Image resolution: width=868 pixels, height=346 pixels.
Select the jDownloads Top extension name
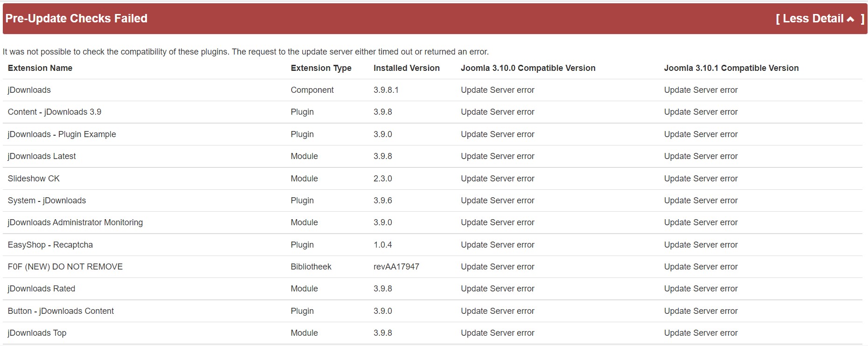coord(37,333)
